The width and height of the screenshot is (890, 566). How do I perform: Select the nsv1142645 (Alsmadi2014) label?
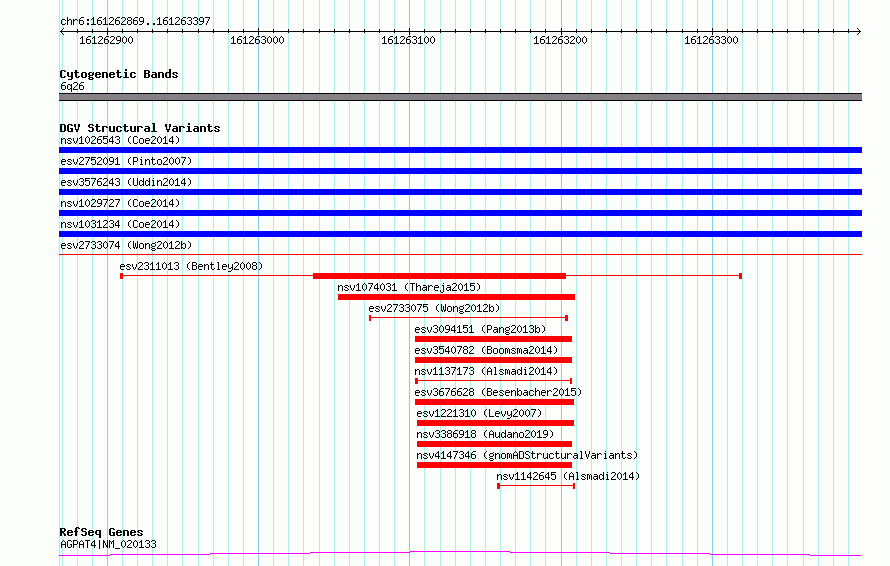click(x=568, y=476)
